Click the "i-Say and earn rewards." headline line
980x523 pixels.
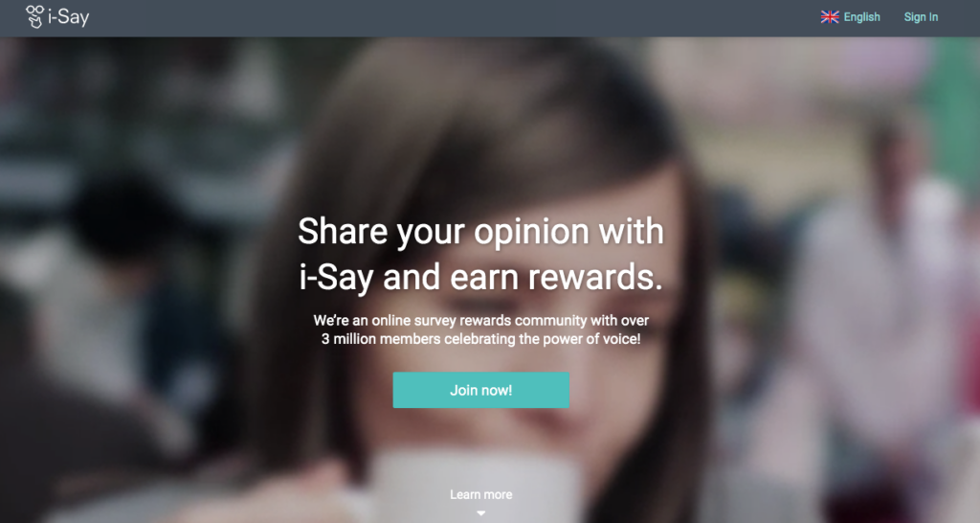point(480,277)
